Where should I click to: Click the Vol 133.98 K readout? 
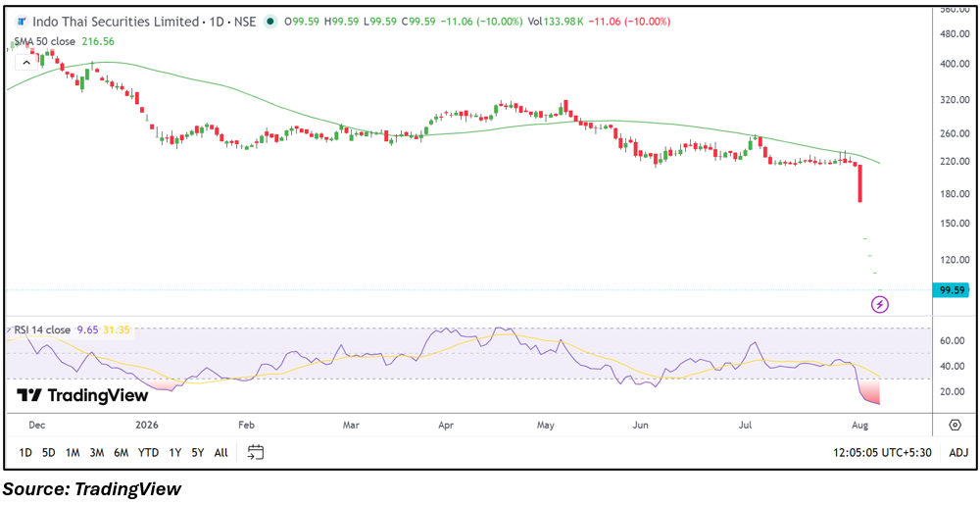point(556,22)
